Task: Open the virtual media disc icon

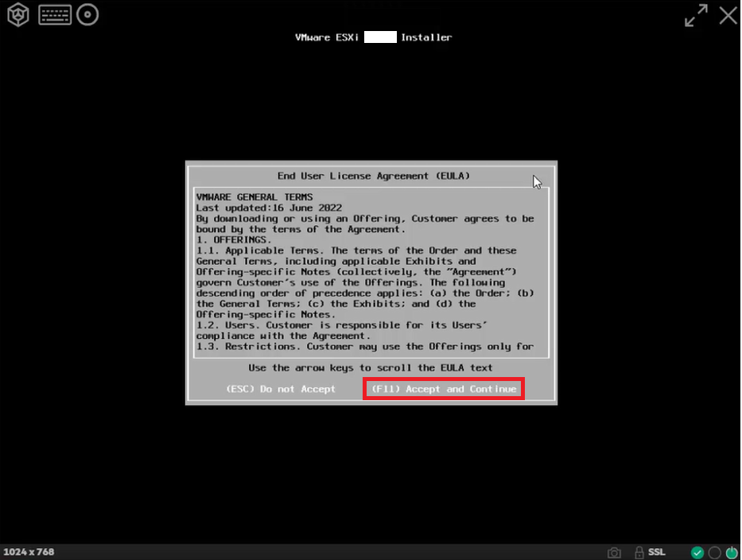Action: click(x=87, y=14)
